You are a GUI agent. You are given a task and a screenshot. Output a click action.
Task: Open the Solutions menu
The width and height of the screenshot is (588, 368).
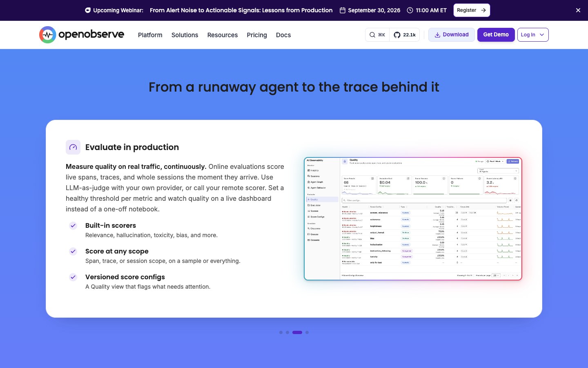point(185,35)
